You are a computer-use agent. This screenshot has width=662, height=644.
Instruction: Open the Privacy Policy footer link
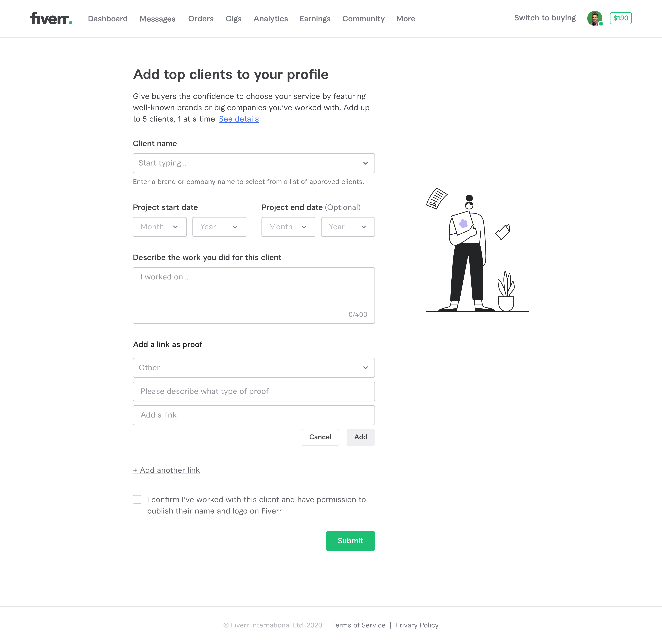point(417,625)
